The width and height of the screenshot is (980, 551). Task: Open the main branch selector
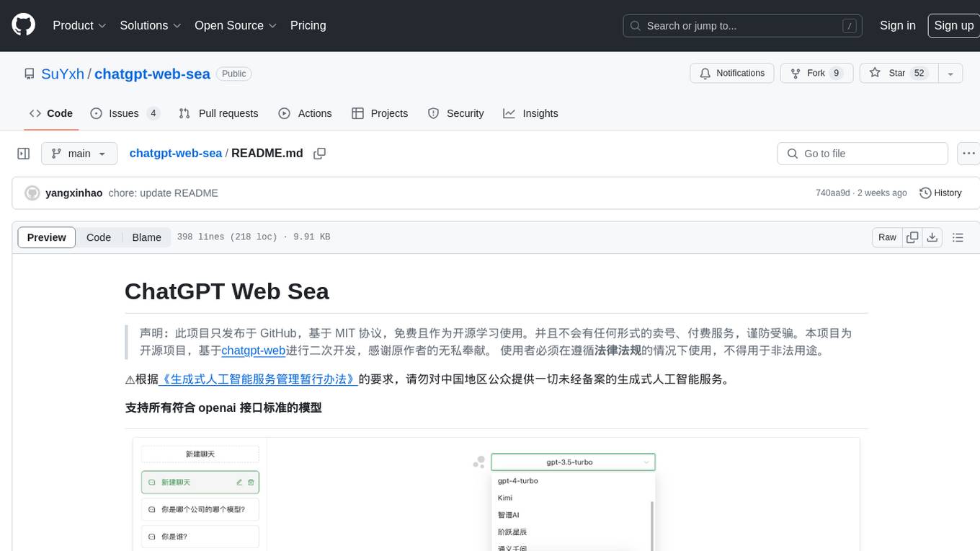(79, 154)
